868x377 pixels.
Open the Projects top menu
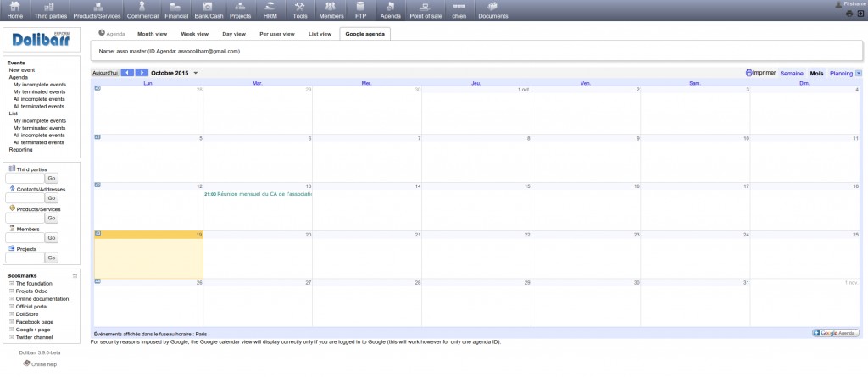(240, 10)
